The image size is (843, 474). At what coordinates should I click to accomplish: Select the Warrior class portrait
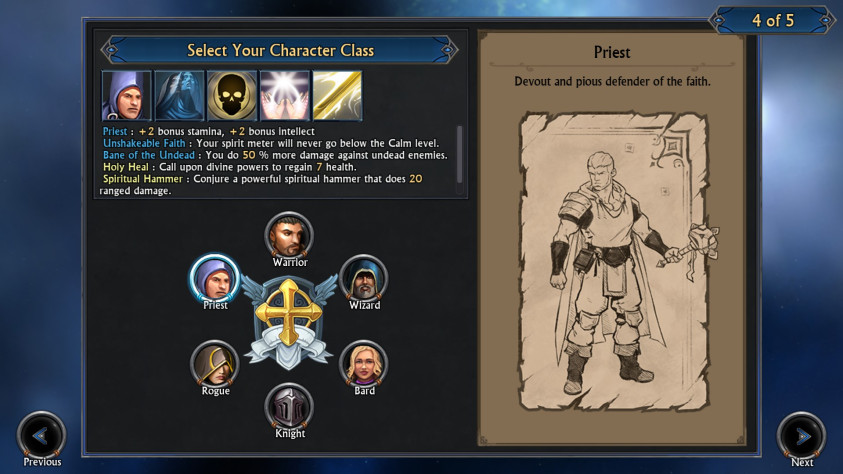[289, 235]
